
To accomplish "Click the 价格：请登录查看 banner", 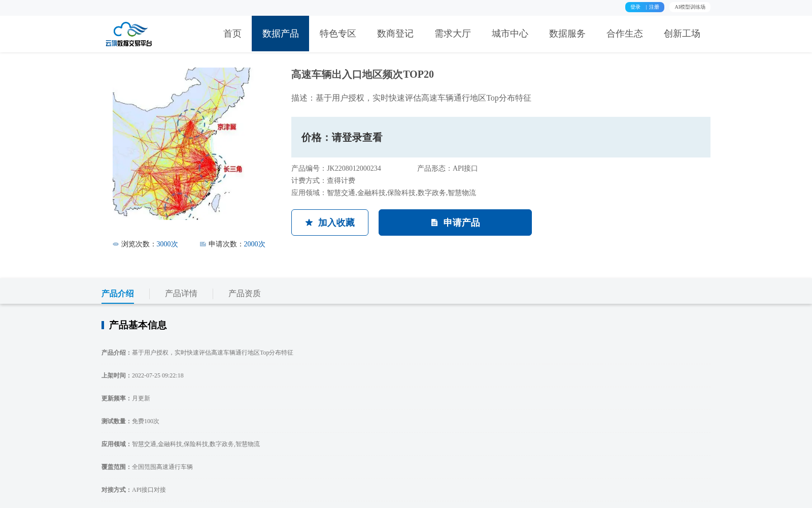I will [501, 137].
